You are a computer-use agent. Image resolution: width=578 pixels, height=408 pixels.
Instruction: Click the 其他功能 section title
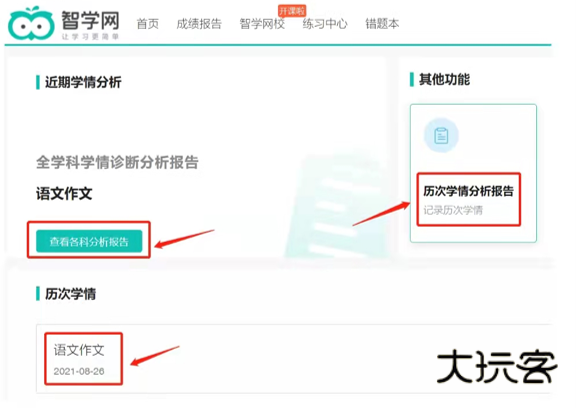pos(445,79)
